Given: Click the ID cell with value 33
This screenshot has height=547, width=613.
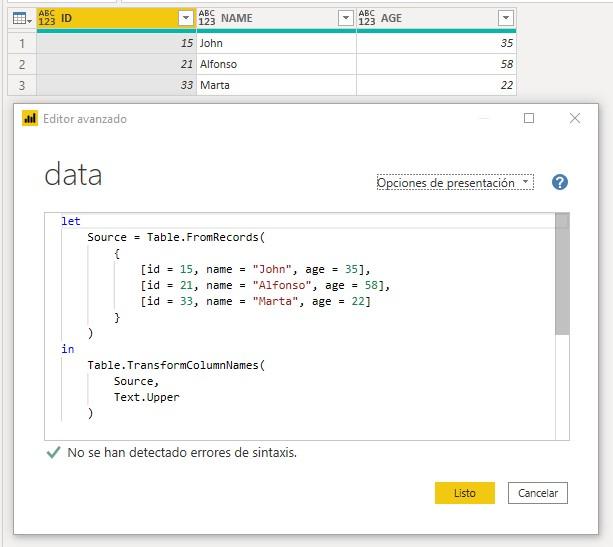Looking at the screenshot, I should click(x=116, y=85).
